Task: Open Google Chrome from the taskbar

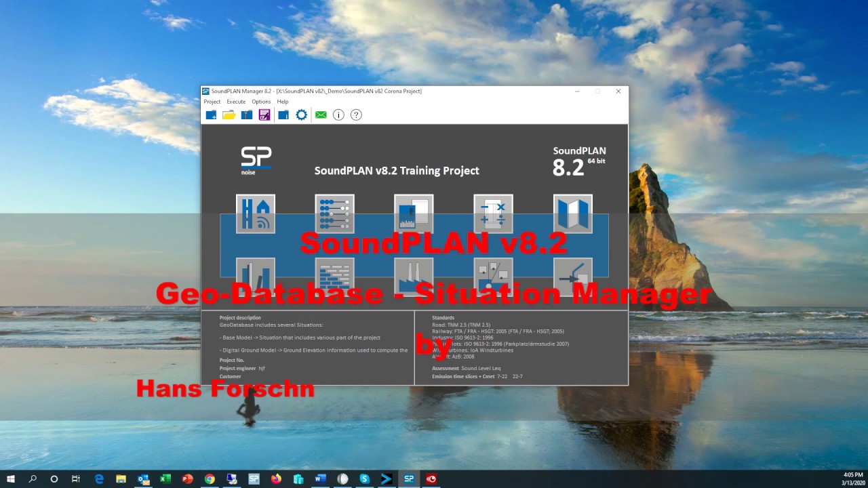Action: point(210,479)
